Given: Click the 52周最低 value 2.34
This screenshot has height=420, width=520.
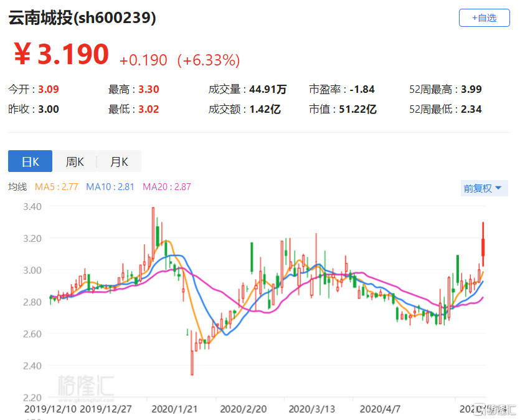Looking at the screenshot, I should 471,109.
